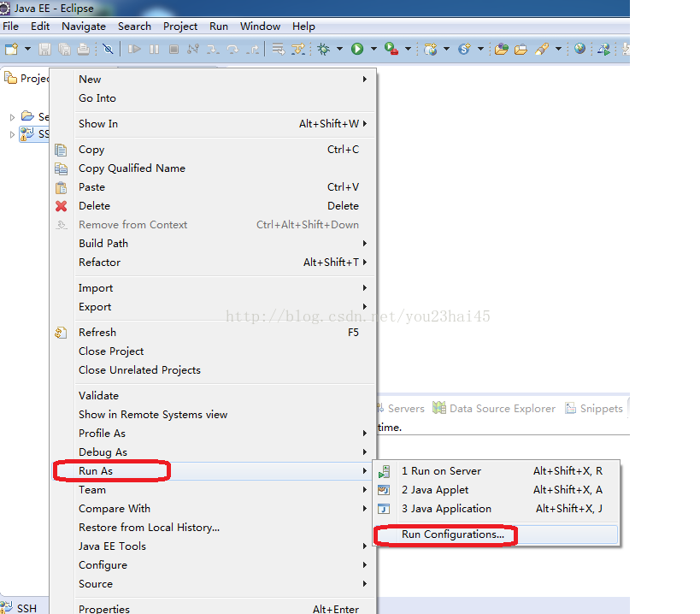The height and width of the screenshot is (614, 700).
Task: Choose 3 Java Application
Action: [497, 509]
